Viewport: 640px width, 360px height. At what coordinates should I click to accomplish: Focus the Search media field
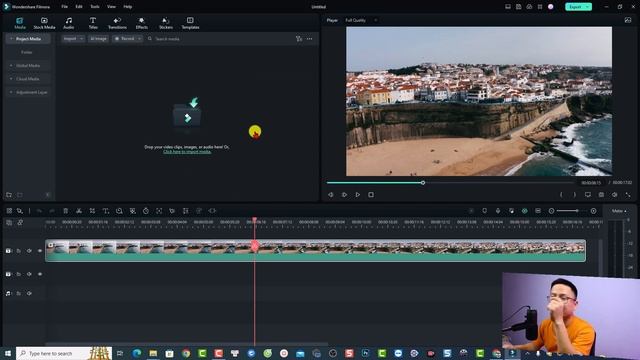pos(167,39)
